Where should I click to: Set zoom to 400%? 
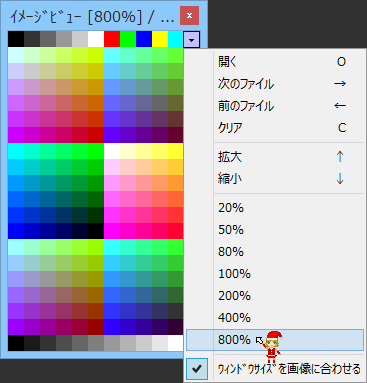pyautogui.click(x=275, y=318)
